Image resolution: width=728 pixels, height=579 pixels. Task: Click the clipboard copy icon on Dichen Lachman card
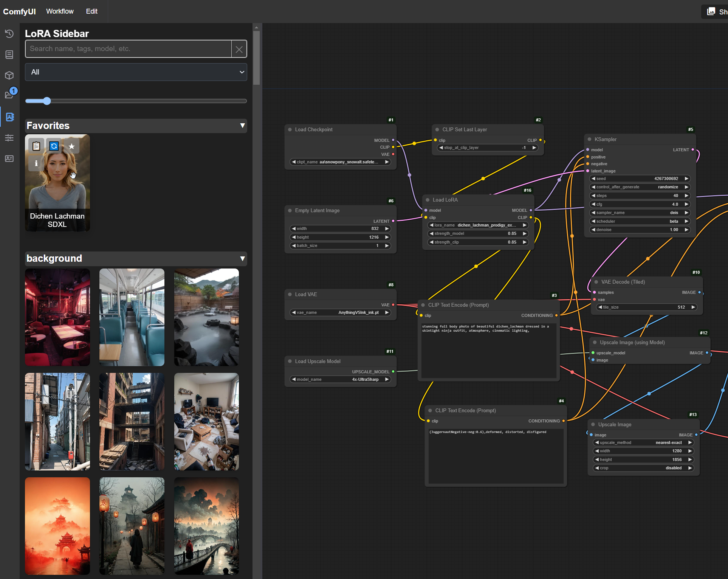[x=36, y=146]
